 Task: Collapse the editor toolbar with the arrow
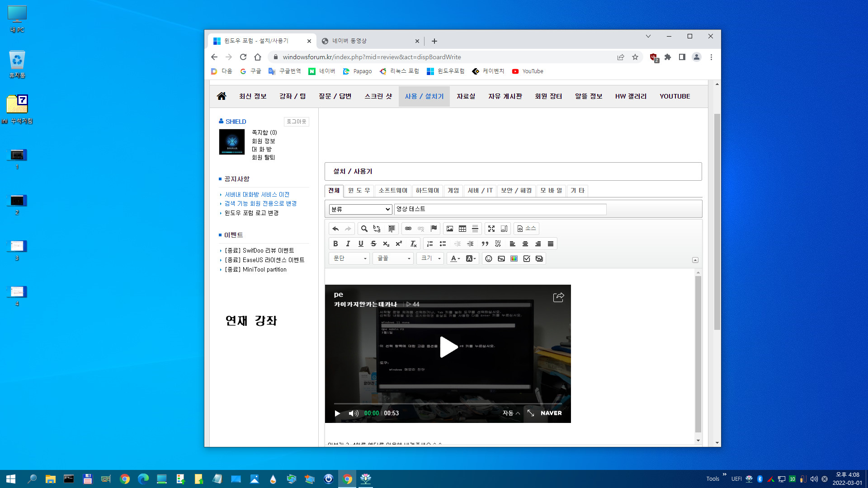click(695, 260)
